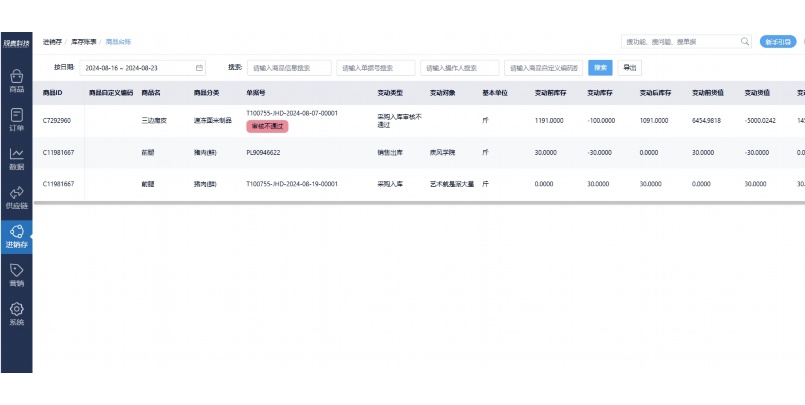This screenshot has height=405, width=805.
Task: Click document number T100755-JHD-2024-08-19-00001
Action: (292, 184)
